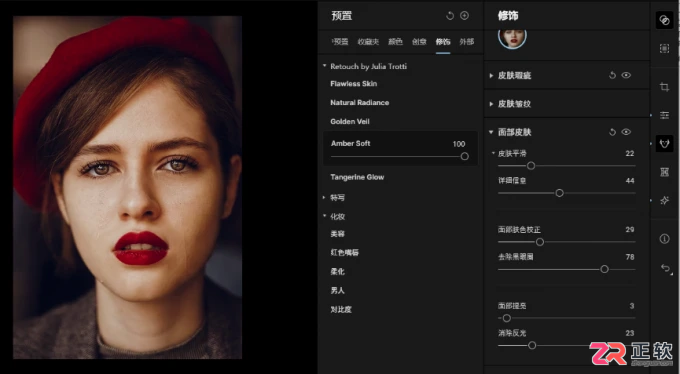The image size is (680, 374).
Task: Apply the Natural Radiance preset
Action: 360,102
